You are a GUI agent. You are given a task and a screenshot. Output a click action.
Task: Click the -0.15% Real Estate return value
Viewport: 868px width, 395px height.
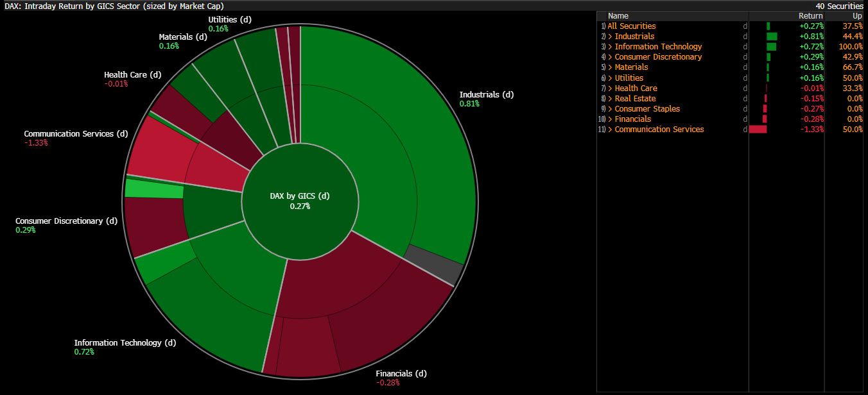(812, 99)
